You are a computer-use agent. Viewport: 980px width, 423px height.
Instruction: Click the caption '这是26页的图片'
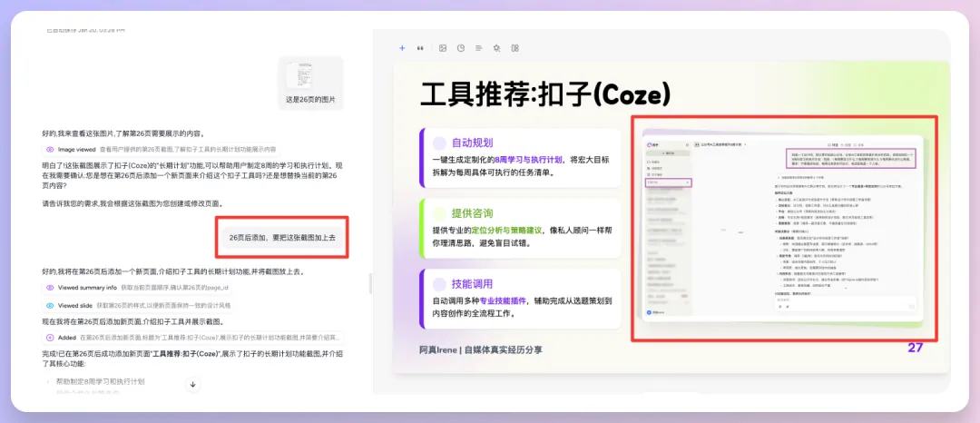tap(310, 99)
